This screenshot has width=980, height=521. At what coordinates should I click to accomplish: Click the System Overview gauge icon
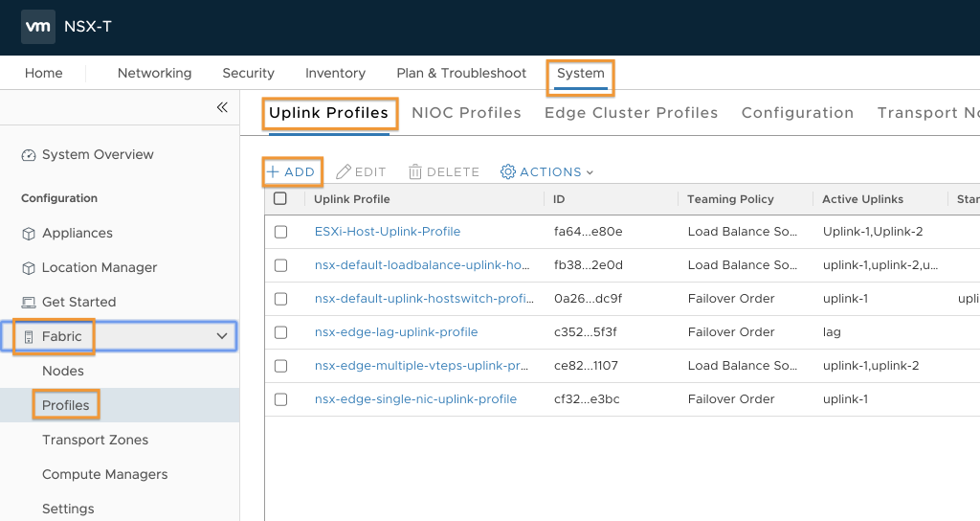coord(28,155)
